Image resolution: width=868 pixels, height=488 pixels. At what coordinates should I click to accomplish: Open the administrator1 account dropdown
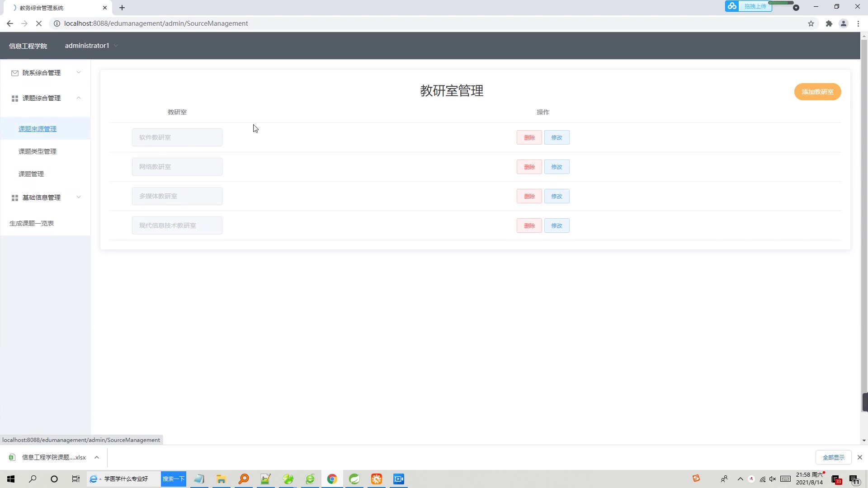point(90,45)
